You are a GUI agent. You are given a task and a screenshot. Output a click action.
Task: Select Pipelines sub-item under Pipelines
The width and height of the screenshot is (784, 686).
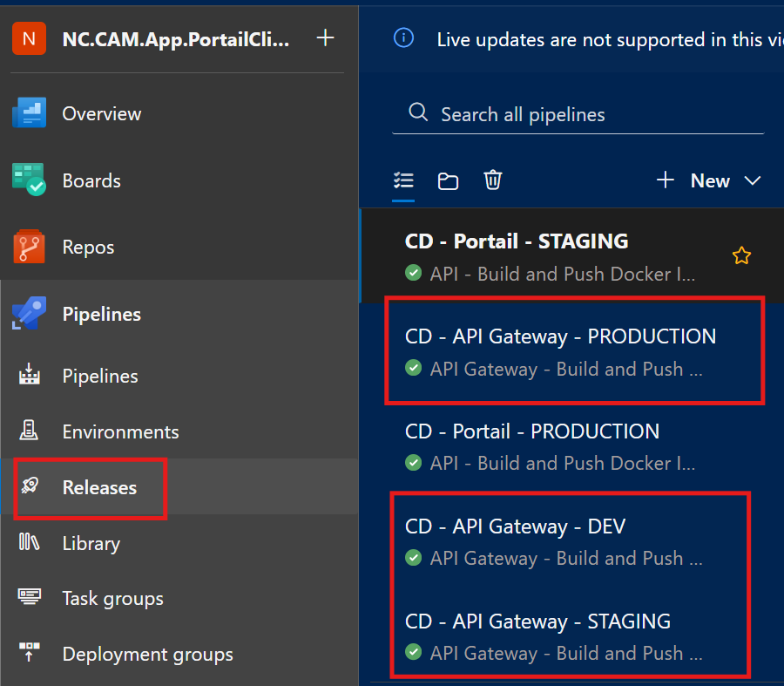[99, 377]
